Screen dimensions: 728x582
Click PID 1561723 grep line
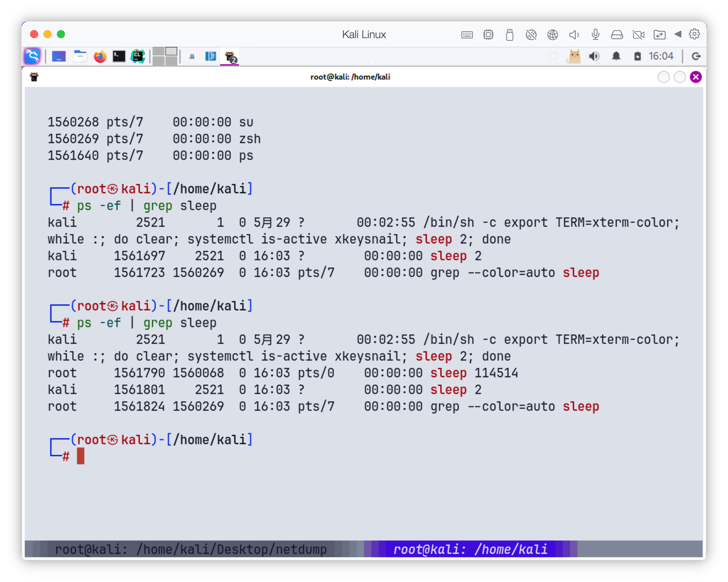coord(324,273)
